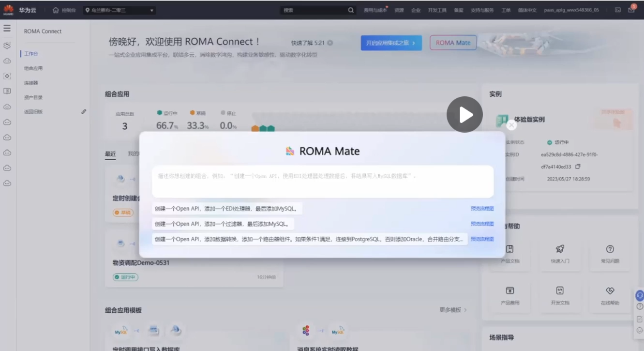Viewport: 644px width, 351px height.
Task: Open the CloudShell terminal icon
Action: tap(618, 10)
